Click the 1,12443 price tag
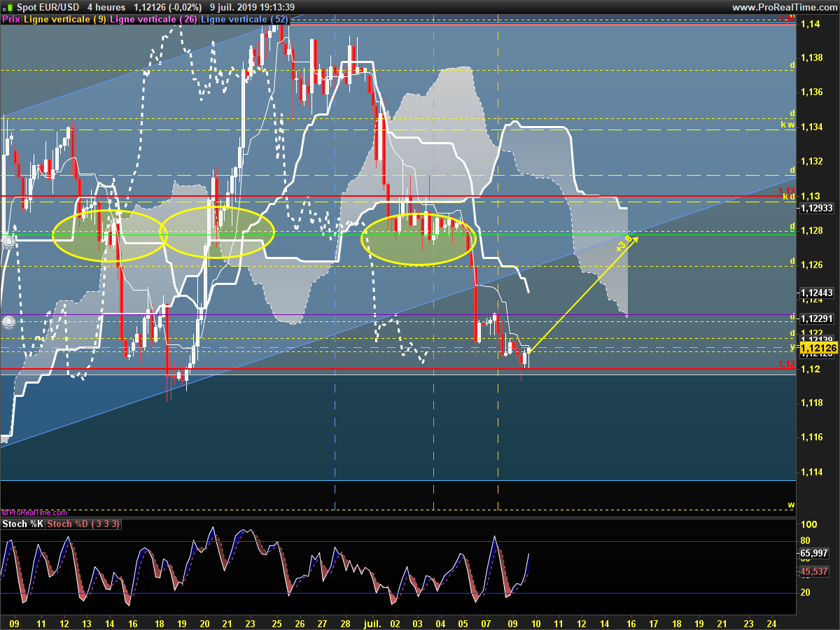 816,292
